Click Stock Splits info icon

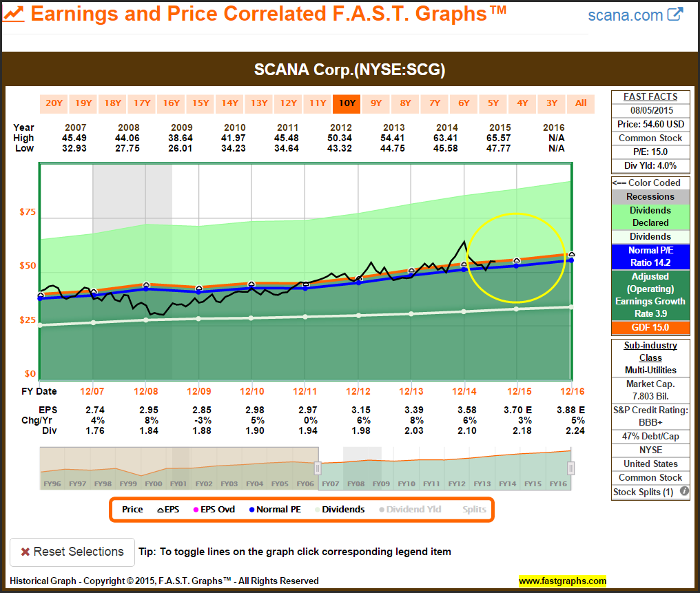tap(685, 492)
